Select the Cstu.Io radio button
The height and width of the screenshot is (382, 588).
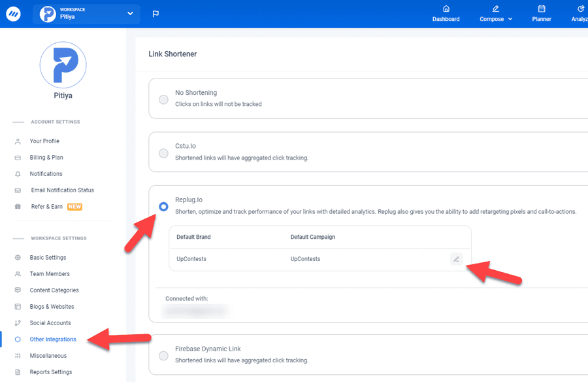tap(163, 153)
